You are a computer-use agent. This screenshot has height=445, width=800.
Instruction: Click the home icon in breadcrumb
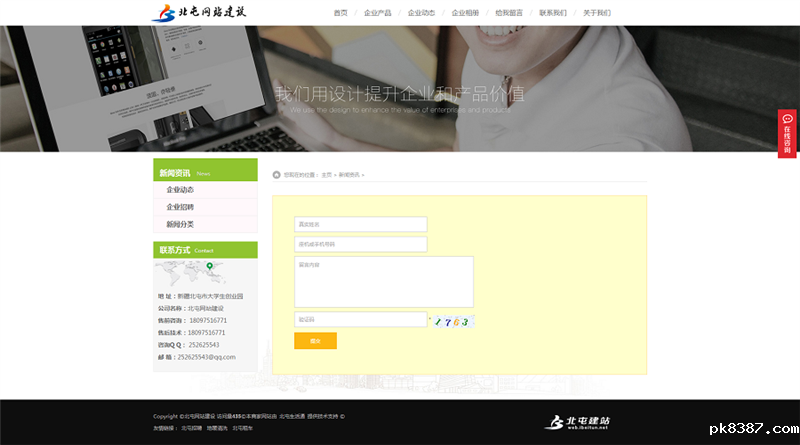point(277,175)
